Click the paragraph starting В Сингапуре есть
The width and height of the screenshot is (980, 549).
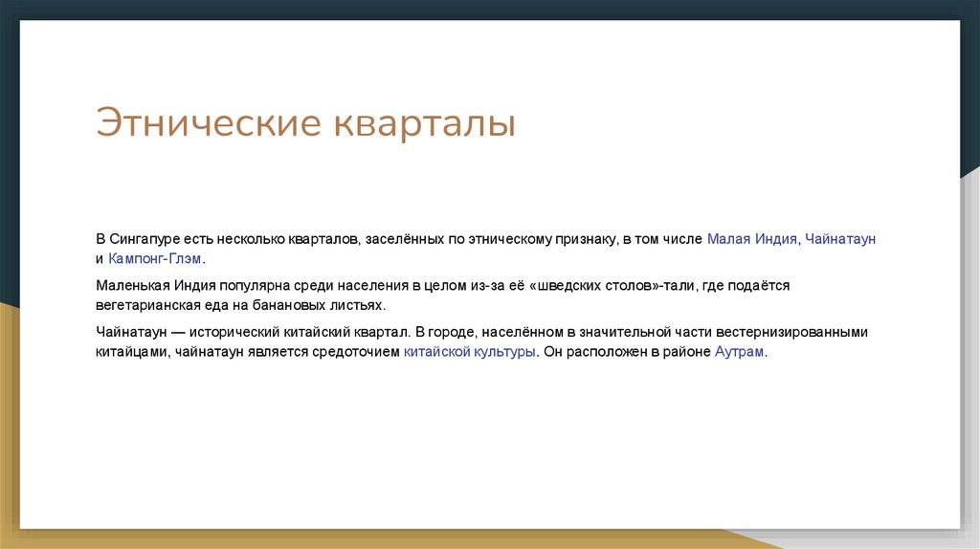tap(485, 249)
